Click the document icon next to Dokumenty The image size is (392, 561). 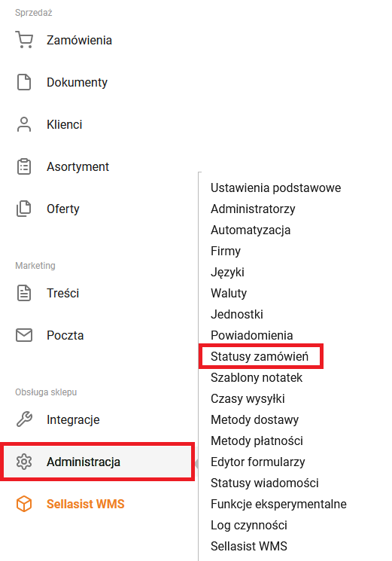24,82
